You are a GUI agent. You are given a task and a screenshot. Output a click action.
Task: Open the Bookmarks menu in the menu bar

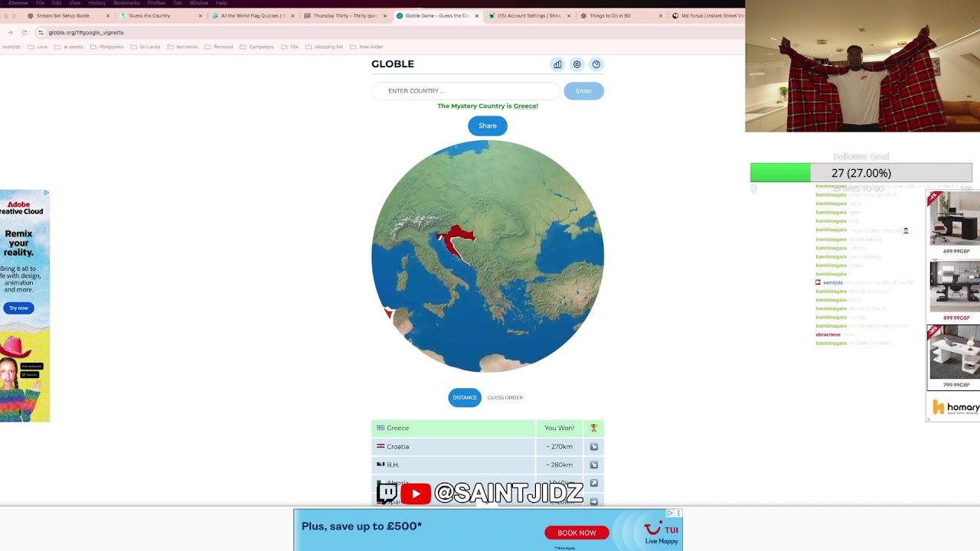126,3
